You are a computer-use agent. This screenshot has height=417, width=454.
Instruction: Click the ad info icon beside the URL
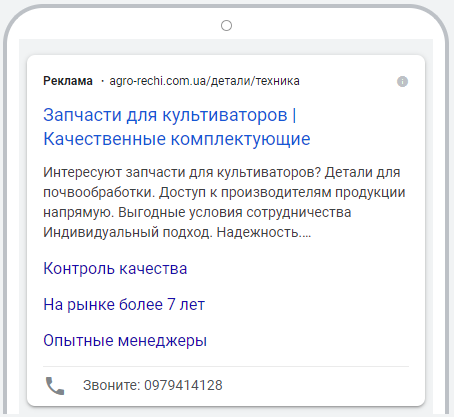coord(402,81)
